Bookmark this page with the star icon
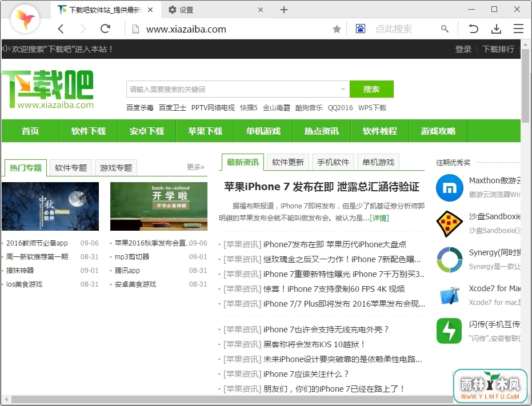The image size is (532, 406). (337, 29)
